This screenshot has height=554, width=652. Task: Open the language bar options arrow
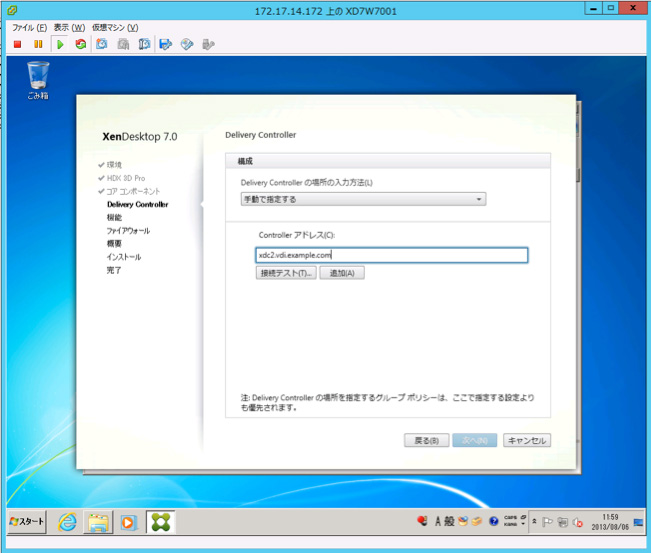click(523, 524)
